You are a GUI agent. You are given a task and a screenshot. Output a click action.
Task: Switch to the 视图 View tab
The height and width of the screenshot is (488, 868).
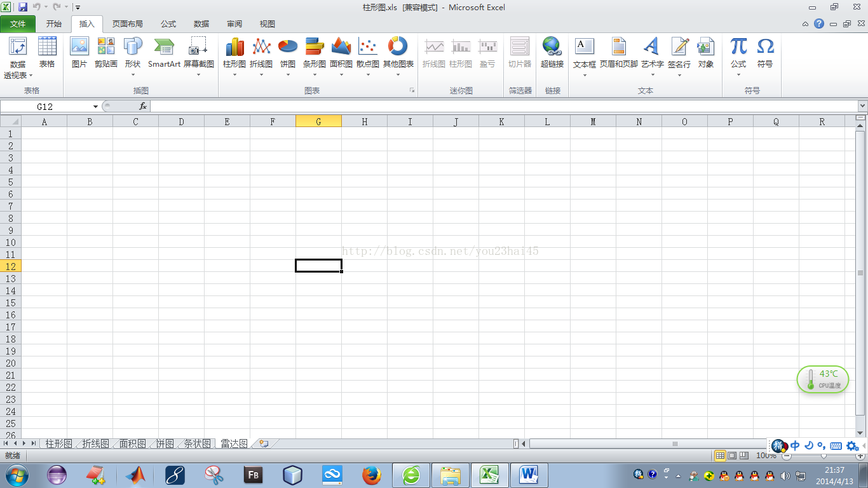click(x=268, y=24)
